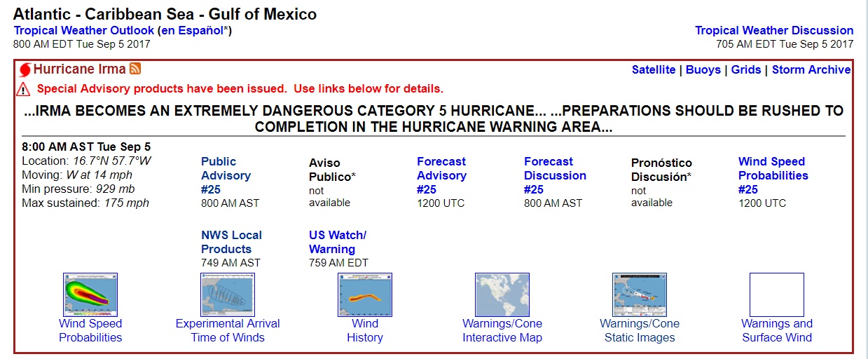Open the Grids link
The image size is (868, 359).
(x=747, y=70)
